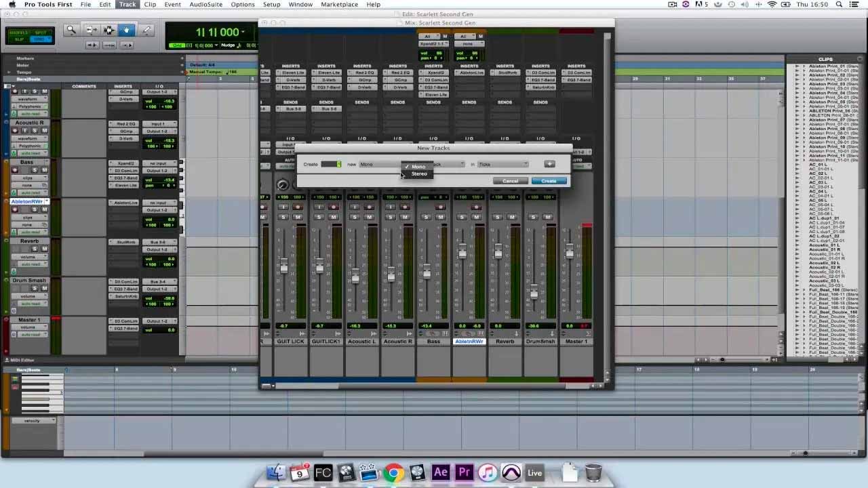Select the Pencil tool
Screen dimensions: 868x488
coord(146,30)
